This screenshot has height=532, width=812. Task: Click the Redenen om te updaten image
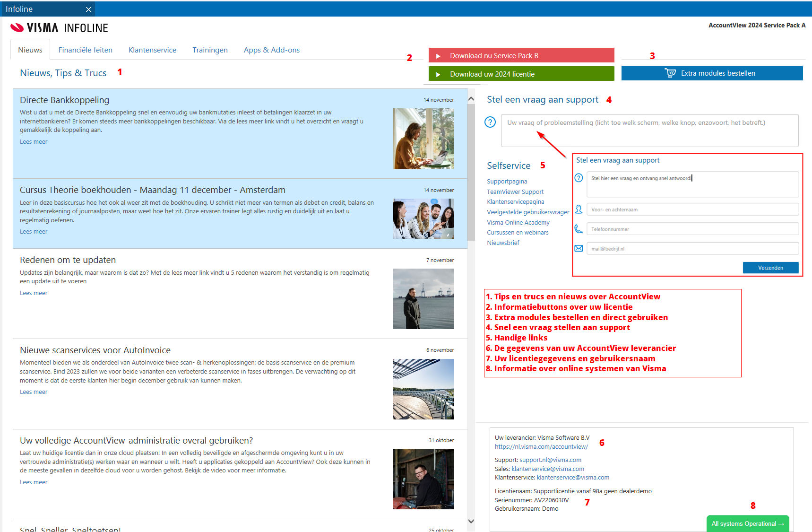pos(423,299)
